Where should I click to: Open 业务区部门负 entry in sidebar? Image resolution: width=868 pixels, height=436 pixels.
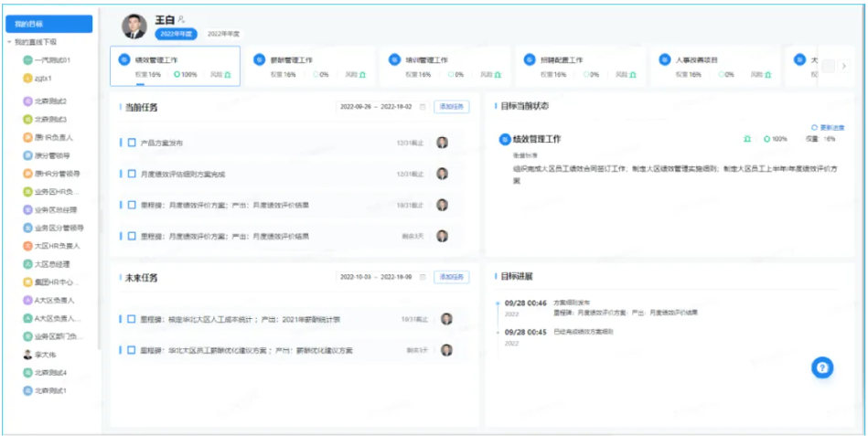tap(58, 336)
